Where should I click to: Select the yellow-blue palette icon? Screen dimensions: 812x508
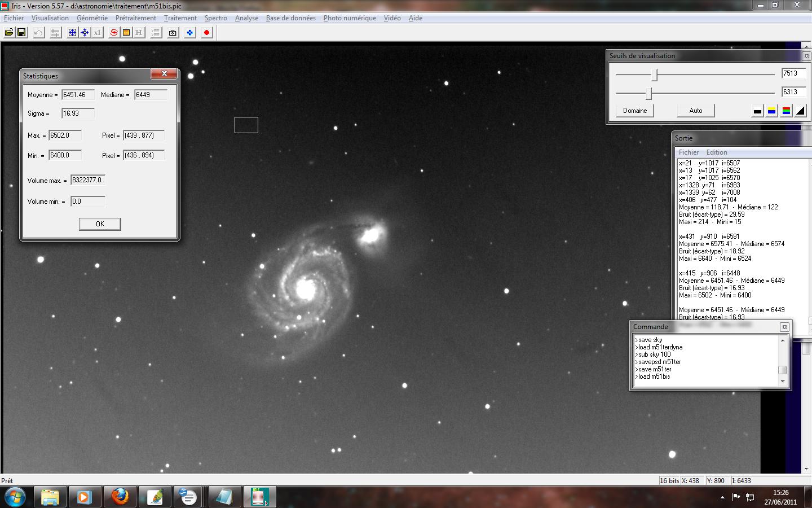[772, 111]
